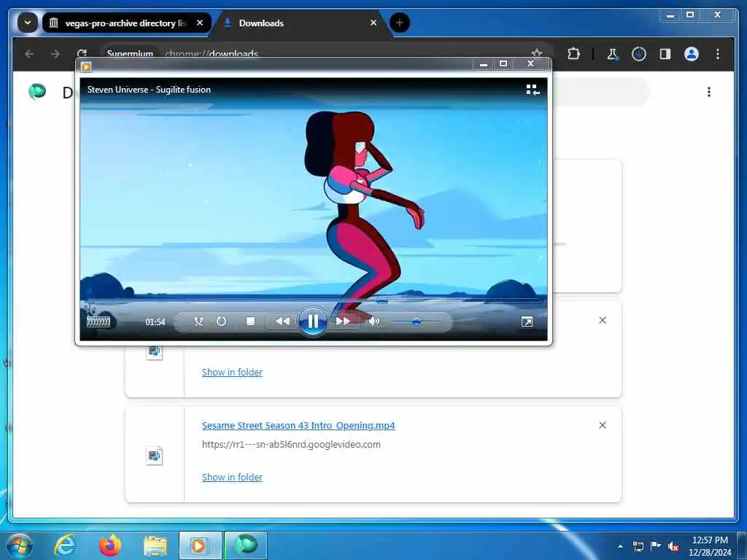Switch to vegas-pro-archive directory tab
The image size is (747, 560).
[126, 23]
